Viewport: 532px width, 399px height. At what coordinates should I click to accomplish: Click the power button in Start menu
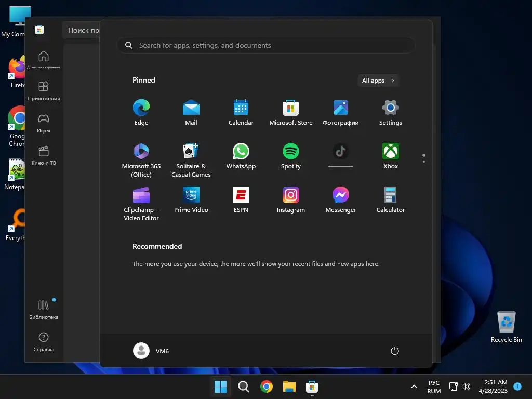pos(395,351)
